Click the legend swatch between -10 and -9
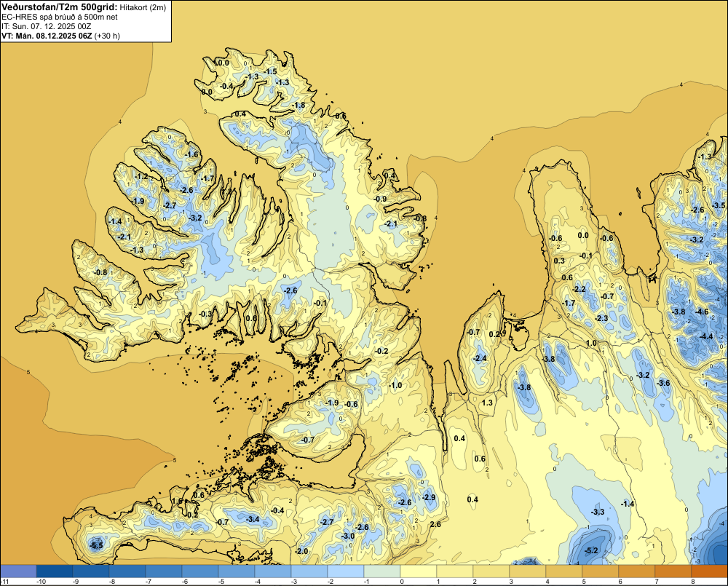 tap(55, 571)
